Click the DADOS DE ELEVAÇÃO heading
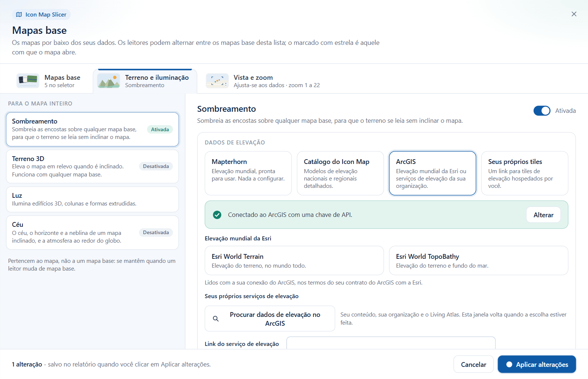This screenshot has width=588, height=379. [235, 143]
